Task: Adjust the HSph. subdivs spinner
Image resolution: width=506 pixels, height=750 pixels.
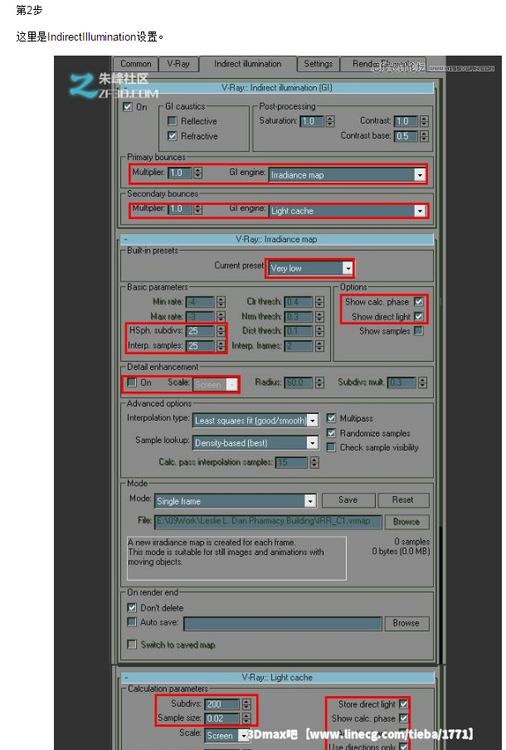Action: tap(220, 331)
